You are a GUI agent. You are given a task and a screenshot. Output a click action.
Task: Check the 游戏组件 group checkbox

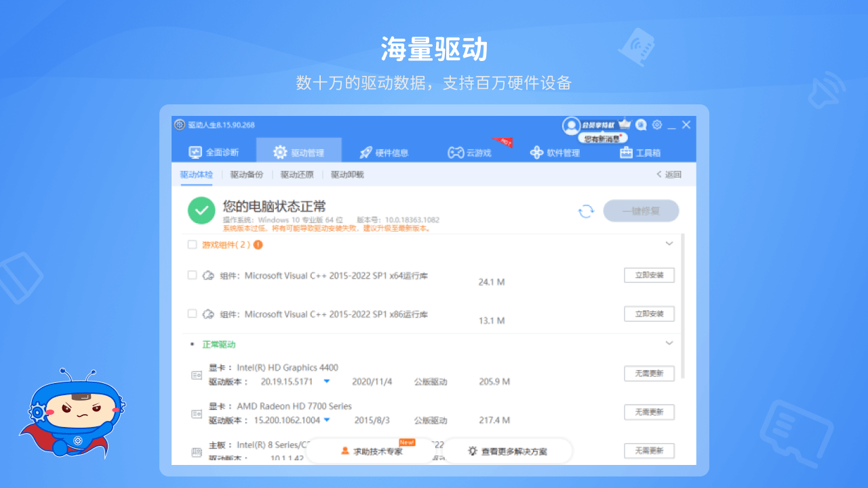point(192,245)
